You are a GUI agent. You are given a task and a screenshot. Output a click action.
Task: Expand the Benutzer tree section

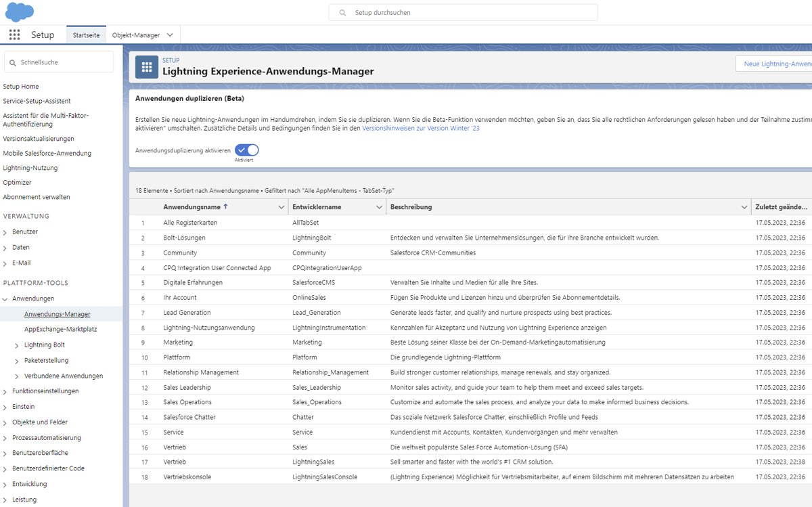pyautogui.click(x=5, y=232)
